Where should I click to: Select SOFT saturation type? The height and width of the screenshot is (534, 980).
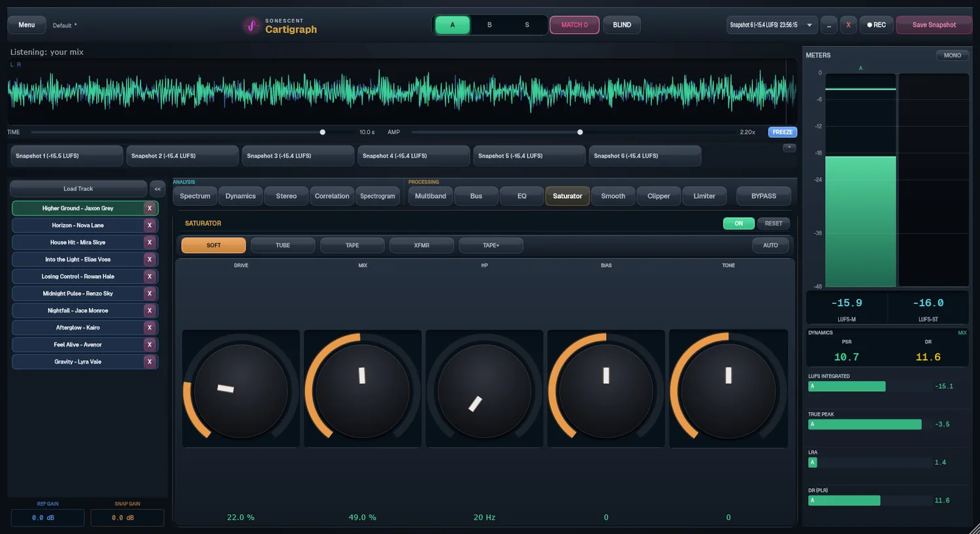tap(214, 245)
